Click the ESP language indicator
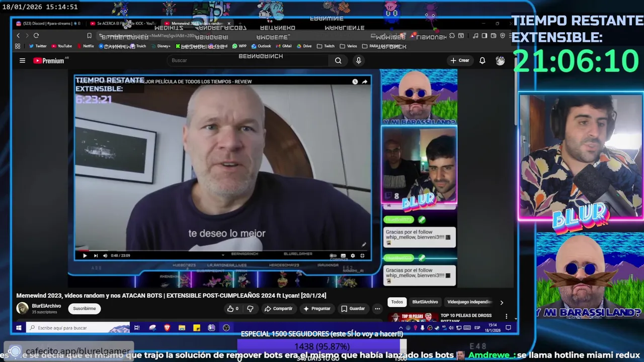 click(x=477, y=328)
